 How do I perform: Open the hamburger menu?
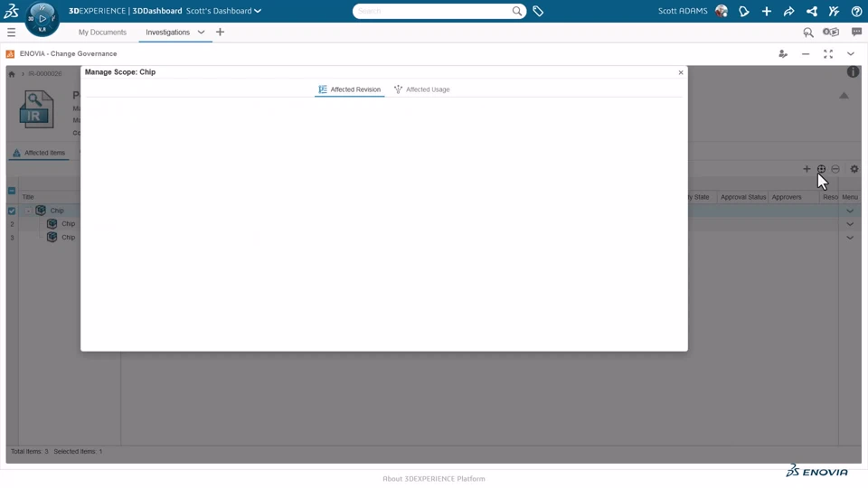(11, 33)
